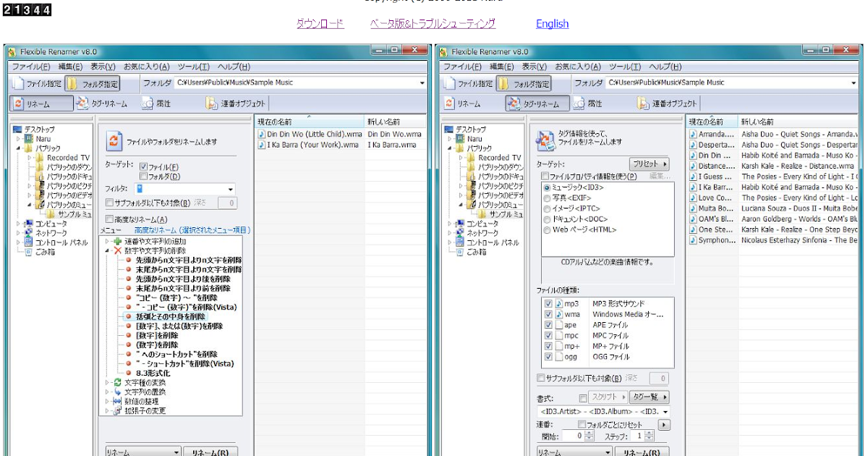Expand 連番や文字列の追加 menu node
This screenshot has height=456, width=868.
point(107,241)
